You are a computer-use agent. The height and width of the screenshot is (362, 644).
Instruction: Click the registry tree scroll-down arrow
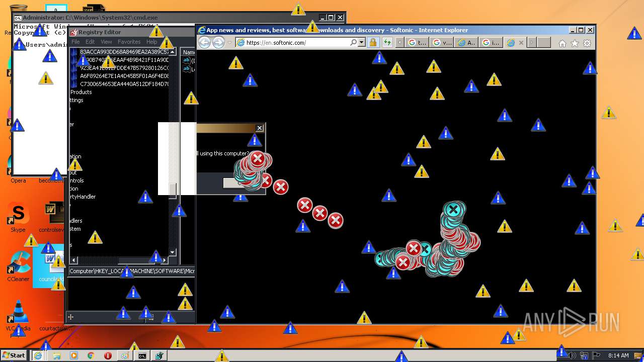pyautogui.click(x=173, y=252)
